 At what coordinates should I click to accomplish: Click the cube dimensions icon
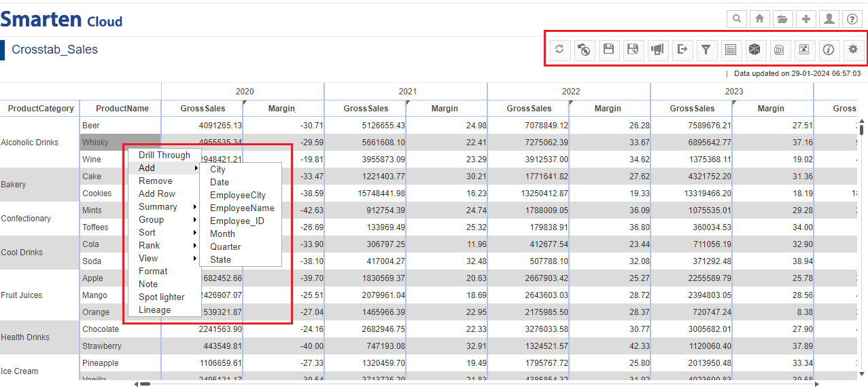coord(755,49)
